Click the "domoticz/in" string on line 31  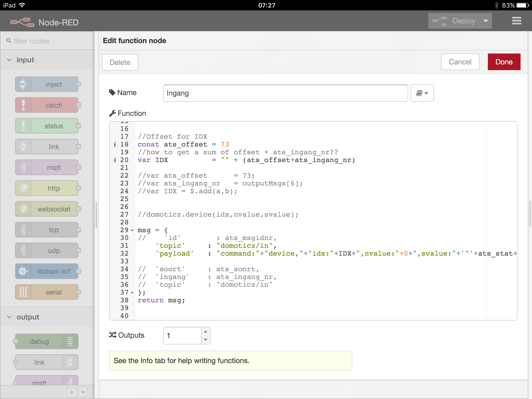tap(244, 246)
